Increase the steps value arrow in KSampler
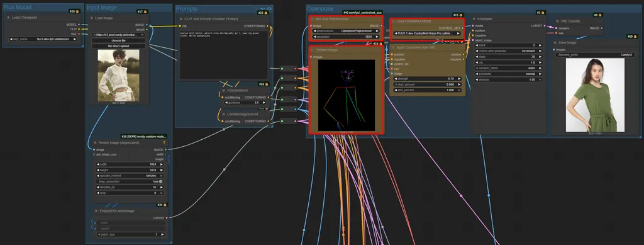644x245 pixels. coord(540,57)
